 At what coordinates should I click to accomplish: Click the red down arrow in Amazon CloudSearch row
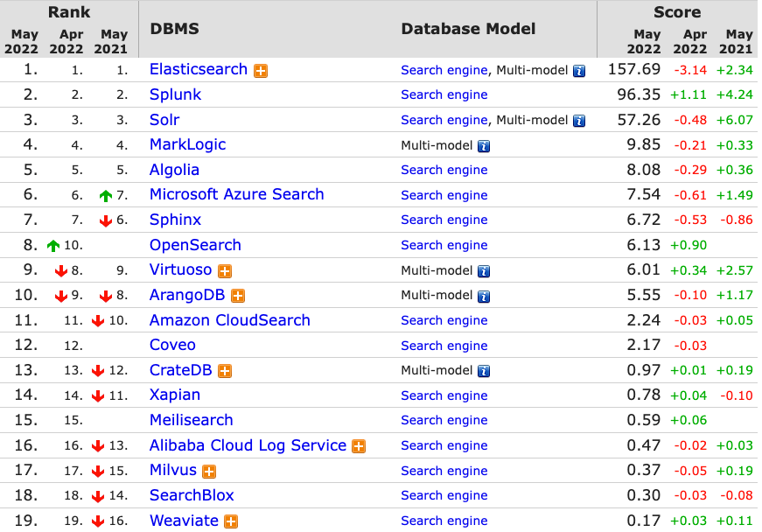tap(98, 321)
